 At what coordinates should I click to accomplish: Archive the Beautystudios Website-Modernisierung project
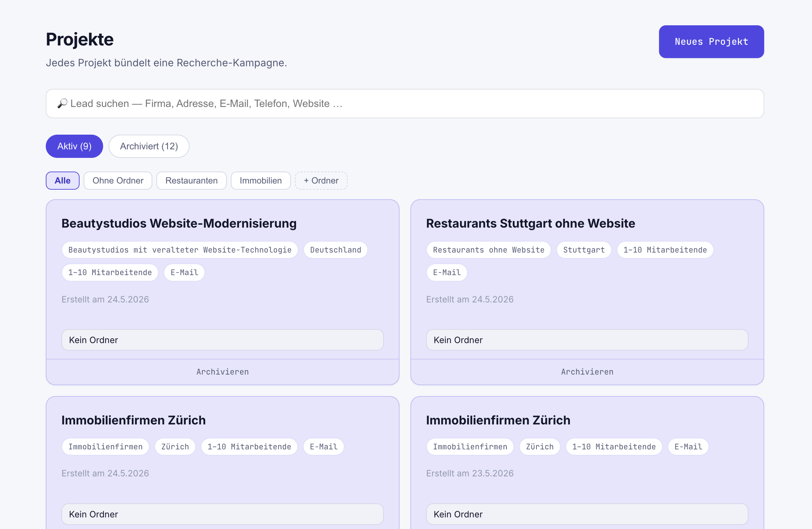pos(223,372)
